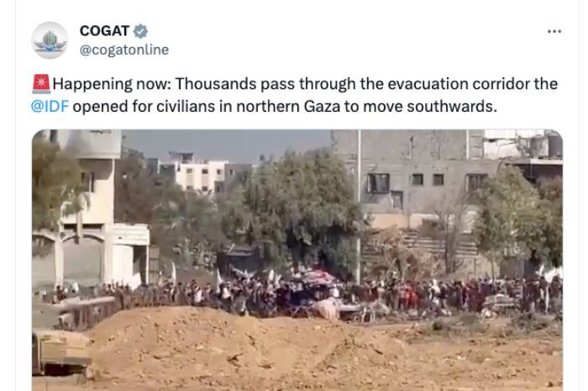This screenshot has height=391, width=588.
Task: Play the evacuation corridor video
Action: pos(297,261)
